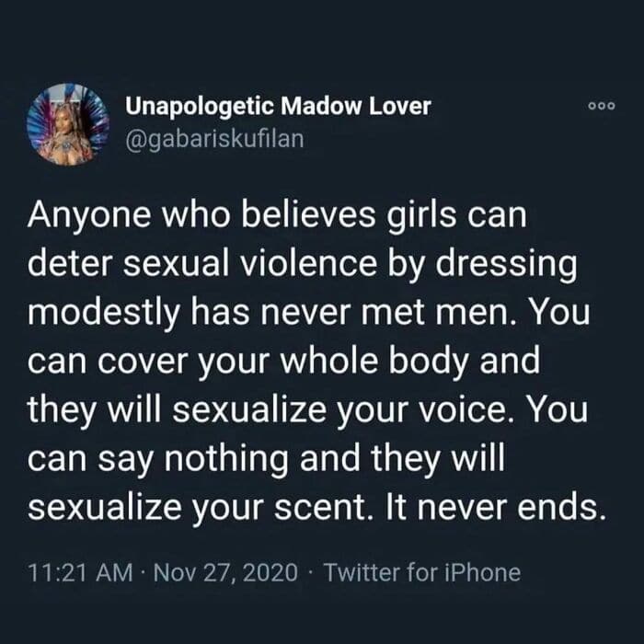Open the Twitter for iPhone source link
This screenshot has height=644, width=644.
click(x=421, y=572)
